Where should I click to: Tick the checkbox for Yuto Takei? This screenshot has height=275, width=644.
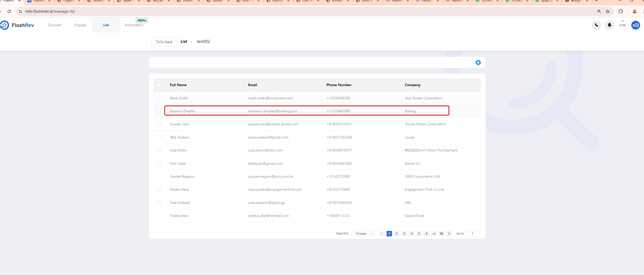click(x=159, y=163)
